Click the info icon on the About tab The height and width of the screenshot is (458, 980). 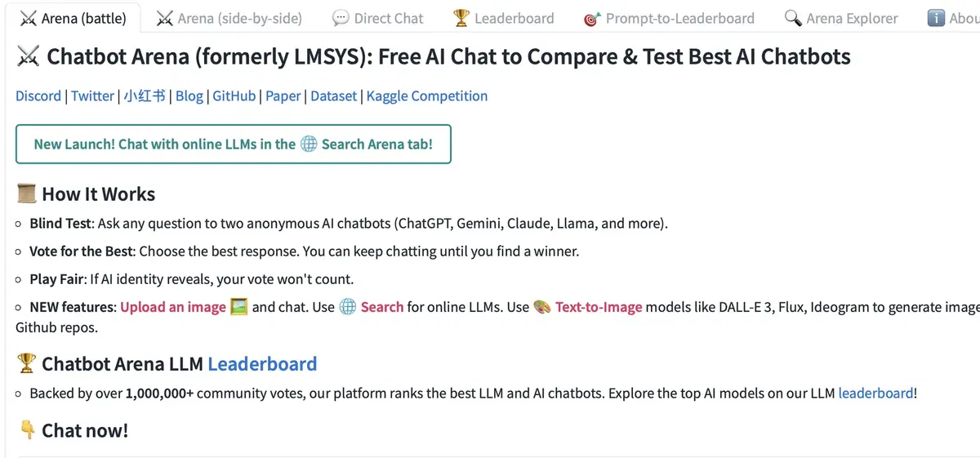[x=936, y=18]
